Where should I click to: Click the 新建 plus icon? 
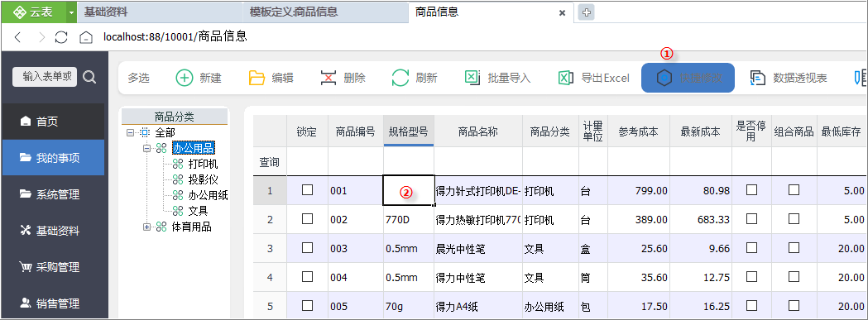[x=185, y=78]
